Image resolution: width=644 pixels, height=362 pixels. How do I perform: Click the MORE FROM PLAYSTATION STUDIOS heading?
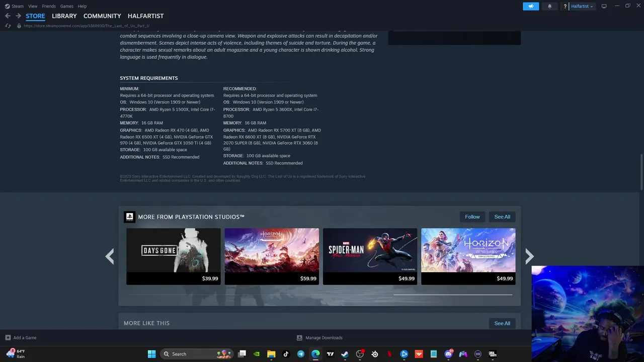click(x=191, y=217)
